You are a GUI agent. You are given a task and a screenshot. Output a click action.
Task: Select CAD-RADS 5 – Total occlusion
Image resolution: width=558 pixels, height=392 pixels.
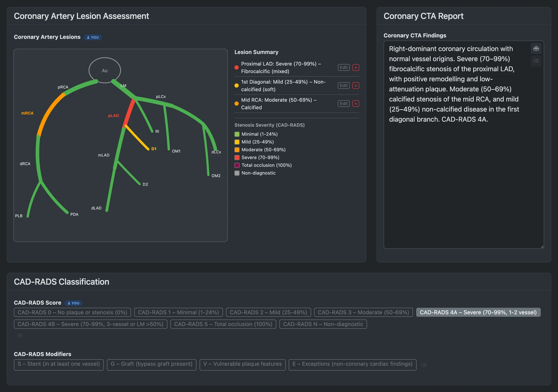pos(223,324)
